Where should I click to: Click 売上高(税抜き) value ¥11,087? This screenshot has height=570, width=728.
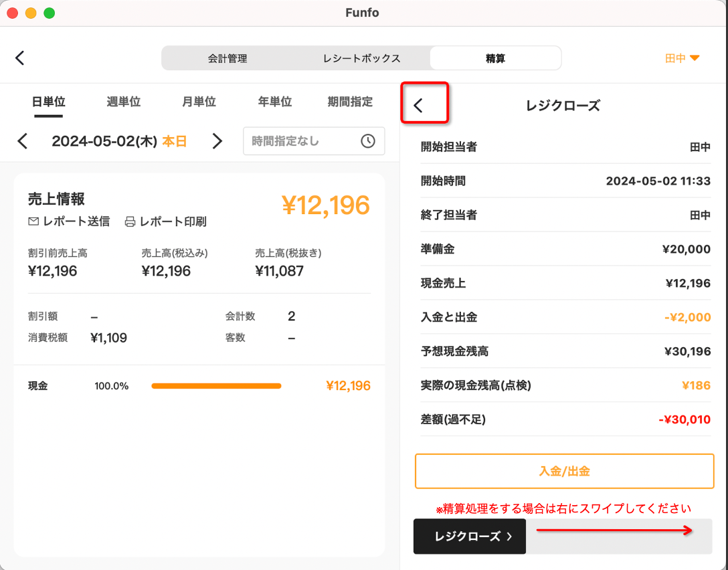tap(280, 271)
